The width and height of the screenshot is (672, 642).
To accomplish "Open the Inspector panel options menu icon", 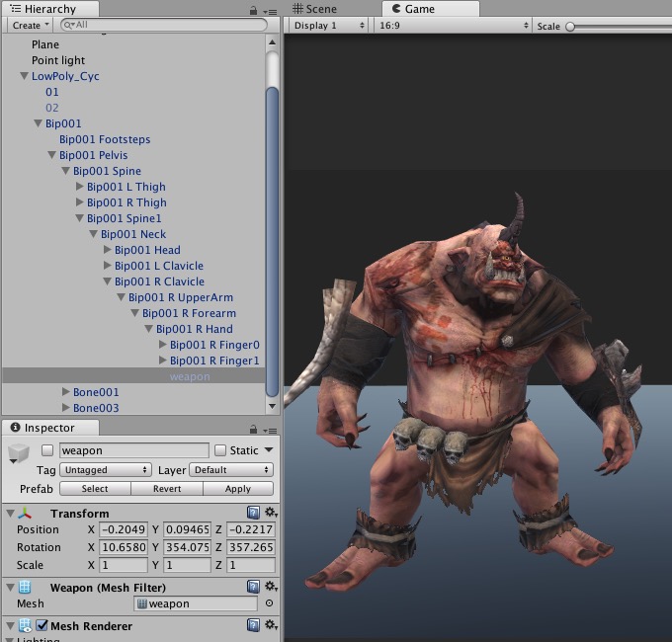I will (x=270, y=430).
